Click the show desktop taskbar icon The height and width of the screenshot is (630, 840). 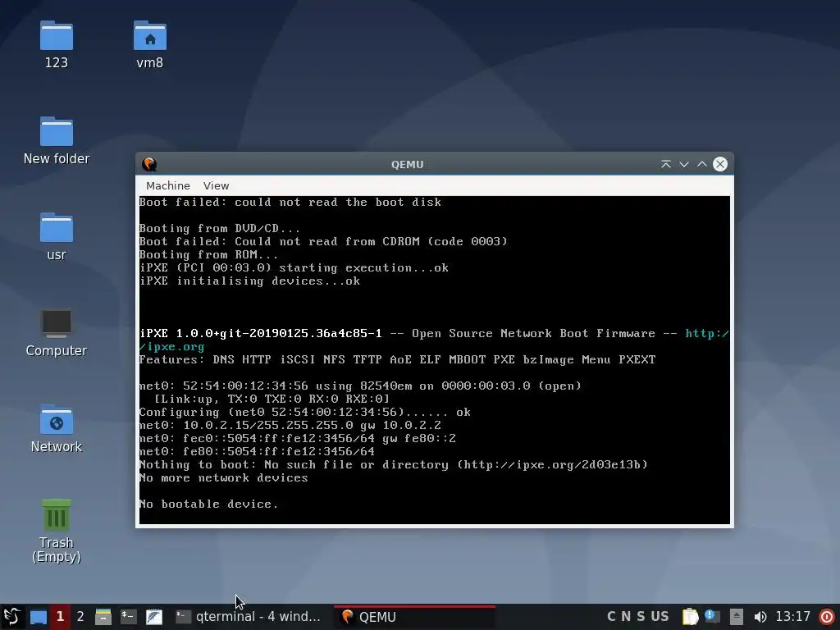click(38, 617)
